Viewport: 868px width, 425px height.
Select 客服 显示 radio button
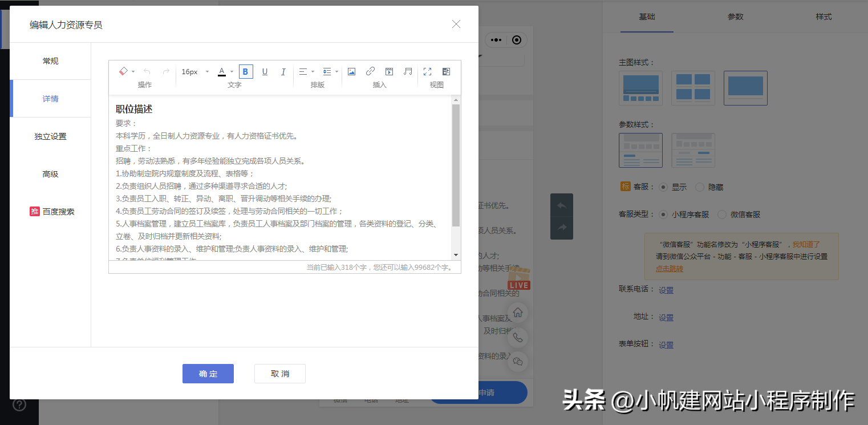(663, 187)
